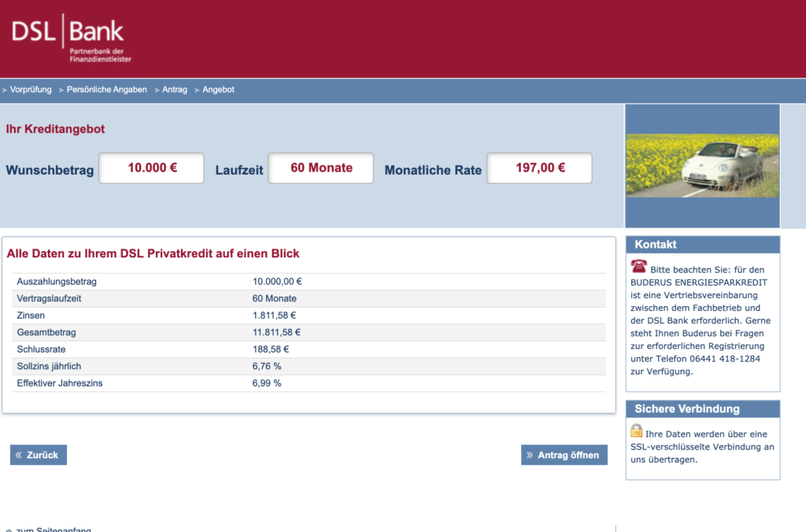Click the Antrag öffnen button
This screenshot has height=532, width=806.
(564, 455)
